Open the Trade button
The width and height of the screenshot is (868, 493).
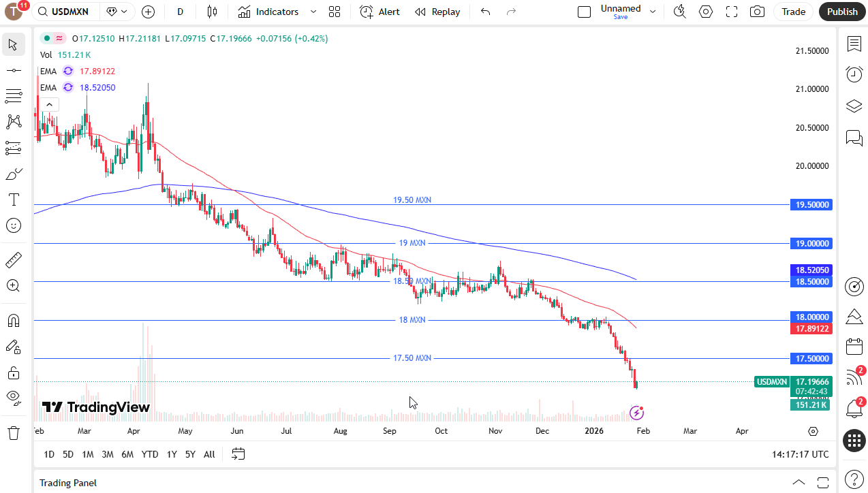(793, 12)
